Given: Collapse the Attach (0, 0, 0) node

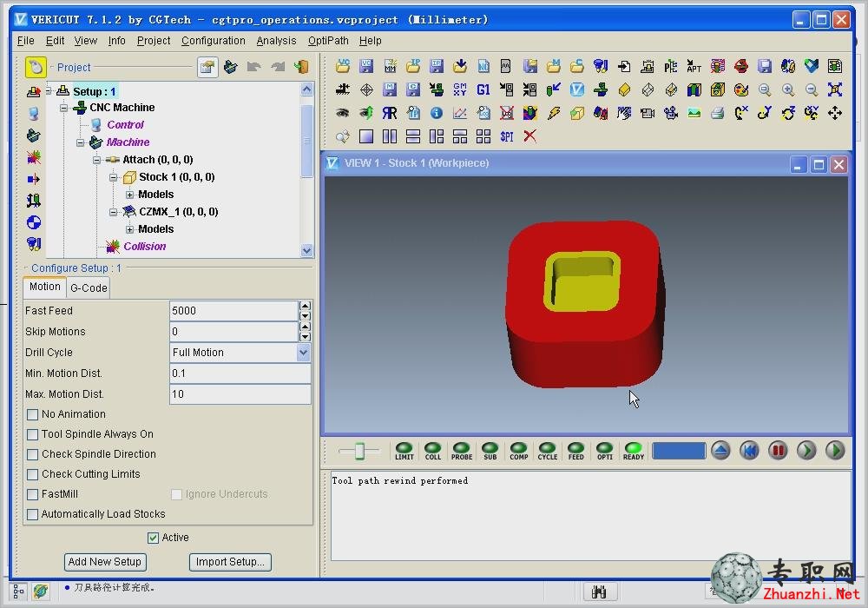Looking at the screenshot, I should [97, 160].
